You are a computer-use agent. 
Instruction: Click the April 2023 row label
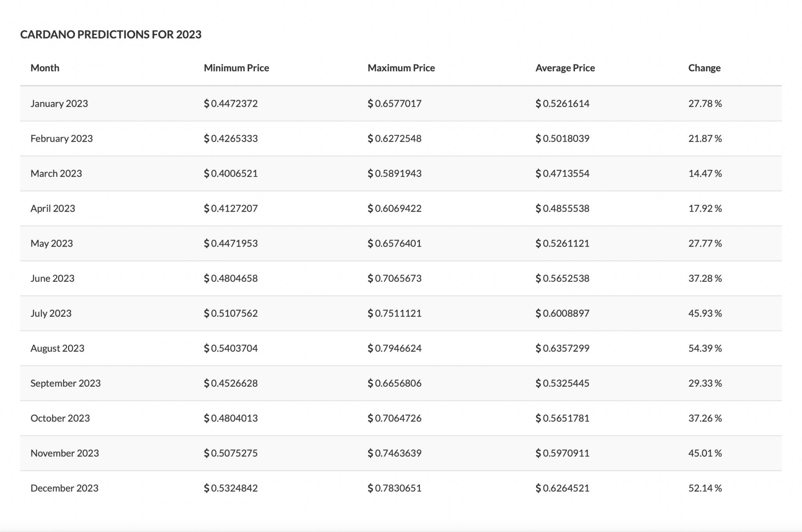click(53, 208)
